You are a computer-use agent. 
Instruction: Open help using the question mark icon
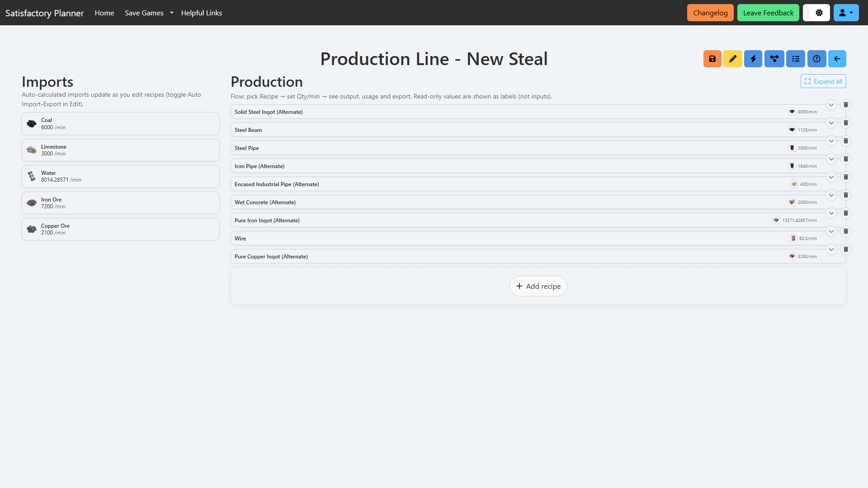816,59
